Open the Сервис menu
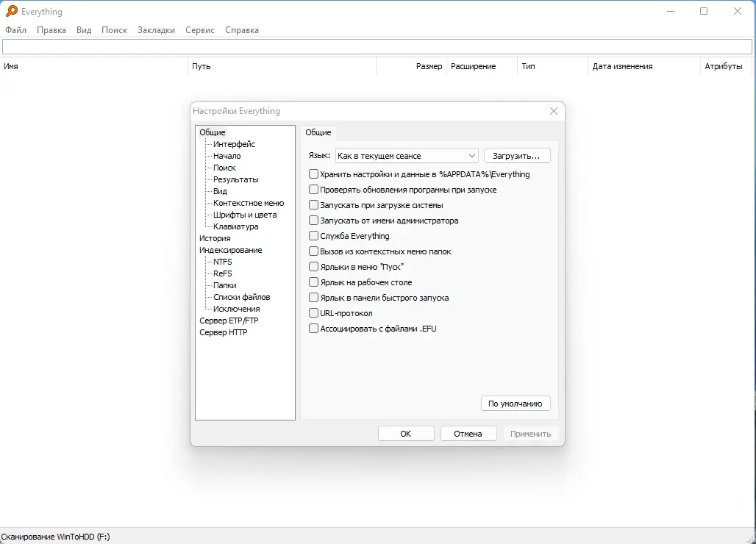This screenshot has width=756, height=544. click(x=199, y=30)
